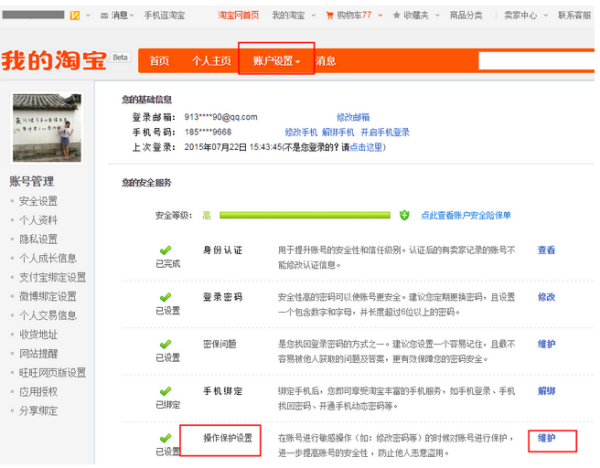Go to 淘宝网首页 link
Viewport: 600px width, 468px height.
238,15
